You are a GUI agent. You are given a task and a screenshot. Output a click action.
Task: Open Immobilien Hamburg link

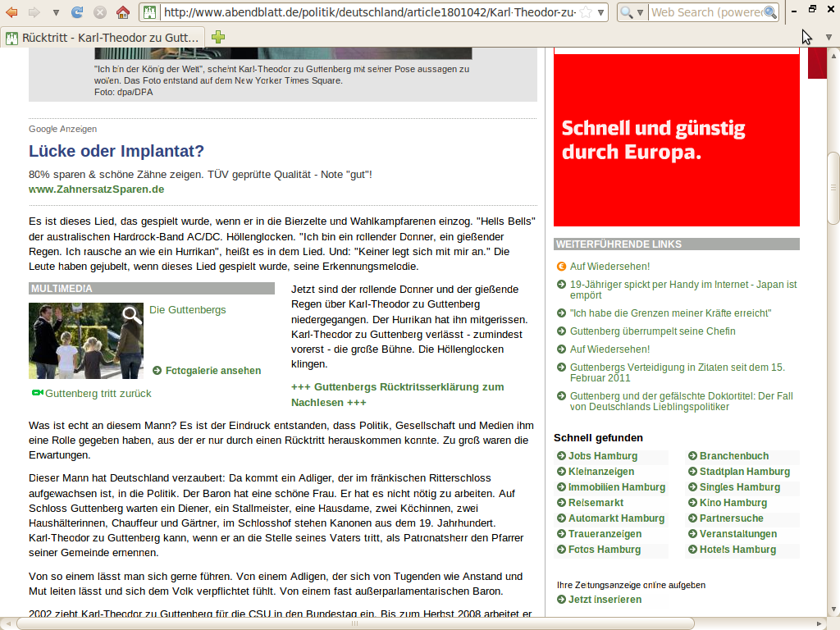point(617,487)
